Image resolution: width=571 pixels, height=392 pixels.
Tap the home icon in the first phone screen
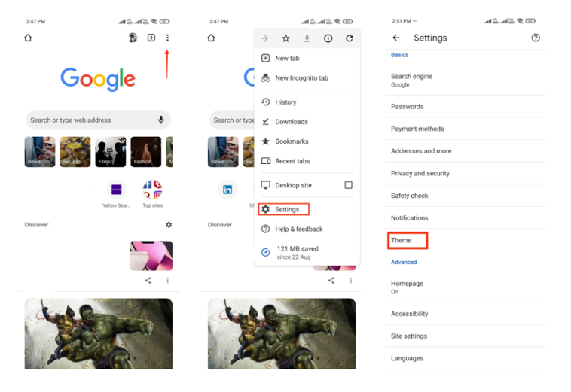click(28, 38)
